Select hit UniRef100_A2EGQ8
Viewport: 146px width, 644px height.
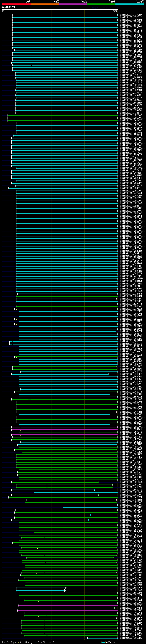coord(131,610)
